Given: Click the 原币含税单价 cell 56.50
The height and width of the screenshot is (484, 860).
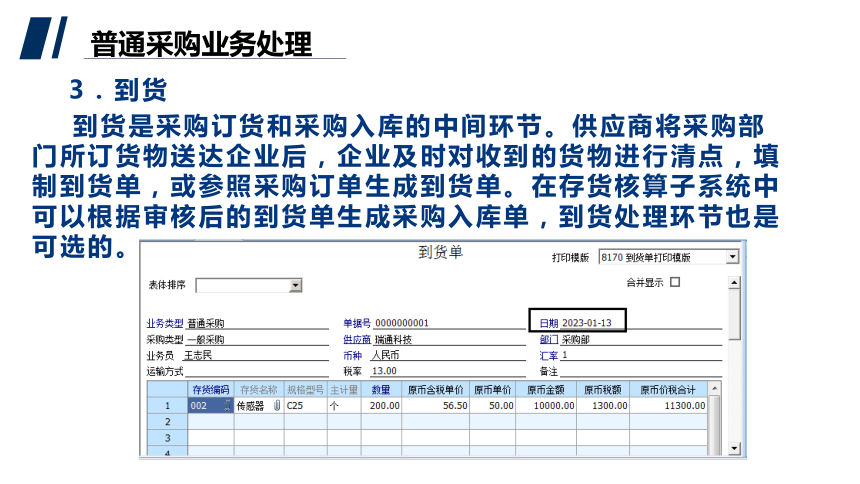Looking at the screenshot, I should 435,406.
